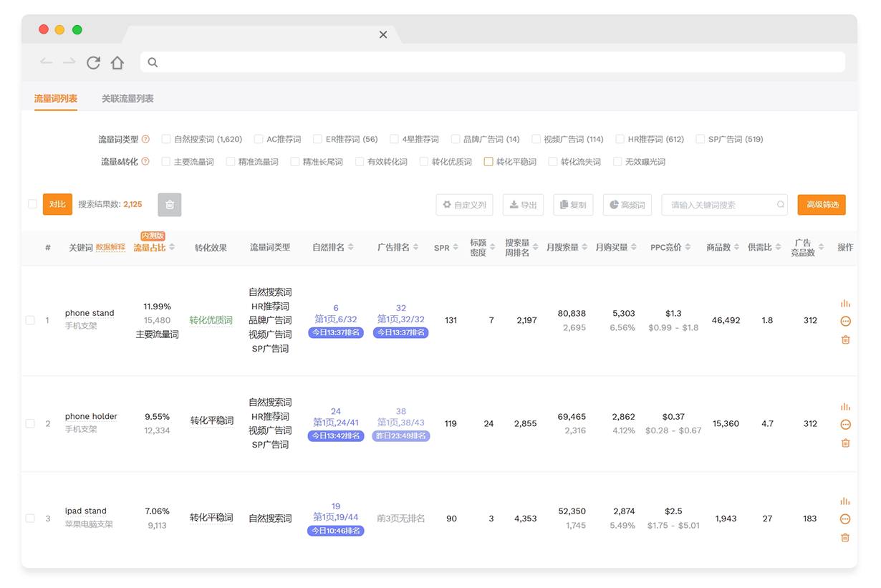Delete the ipad stand row via trash icon

point(845,538)
